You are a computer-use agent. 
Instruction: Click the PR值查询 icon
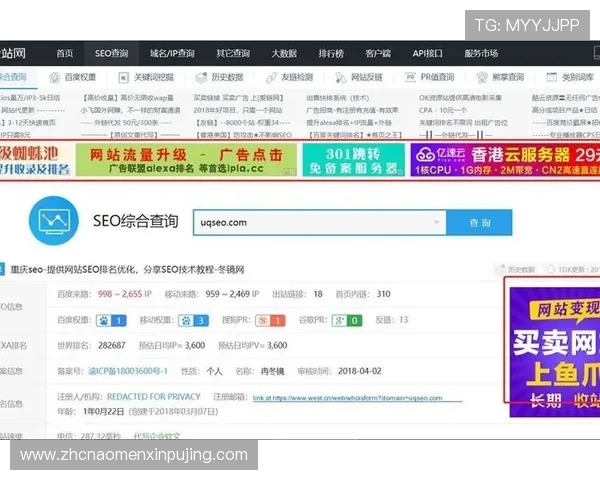click(x=410, y=78)
